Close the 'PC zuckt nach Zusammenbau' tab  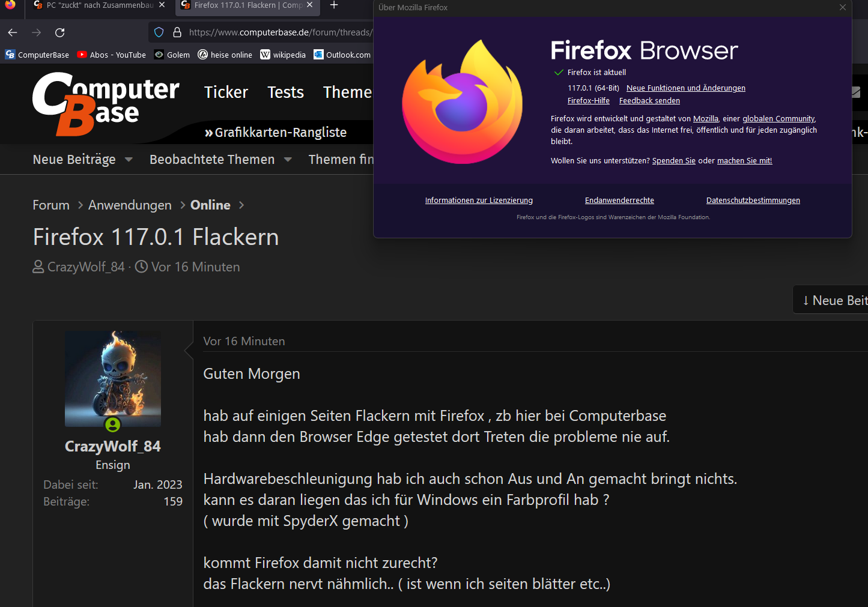pos(162,5)
